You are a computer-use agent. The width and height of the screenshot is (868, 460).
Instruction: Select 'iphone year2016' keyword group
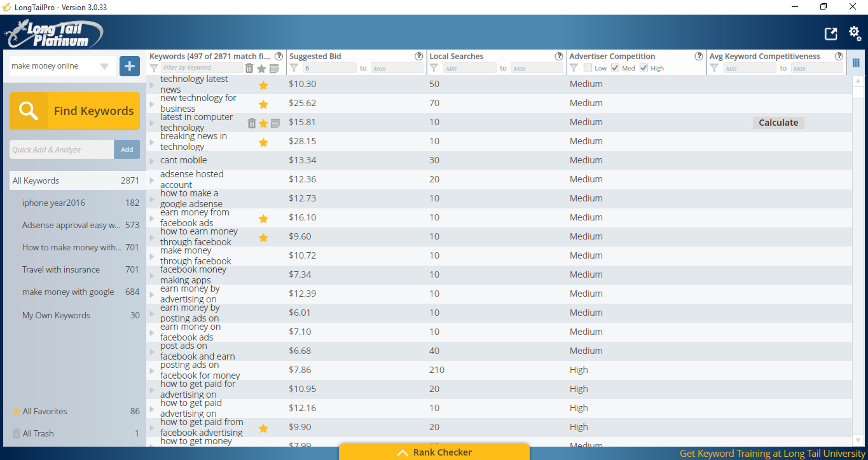pos(78,203)
